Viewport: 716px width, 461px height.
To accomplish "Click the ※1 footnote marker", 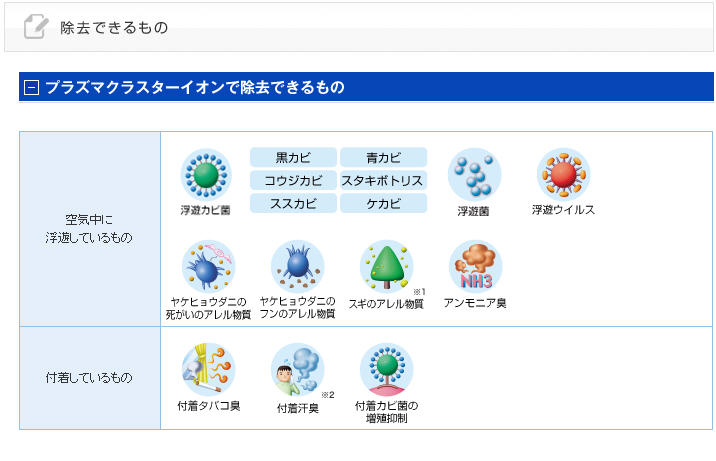I will pyautogui.click(x=419, y=292).
